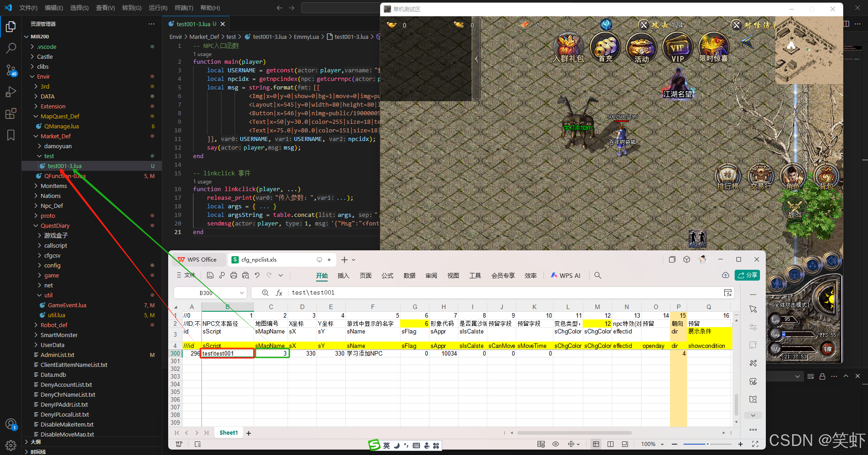Switch to the 插入 ribbon tab
This screenshot has height=455, width=868.
(x=344, y=276)
